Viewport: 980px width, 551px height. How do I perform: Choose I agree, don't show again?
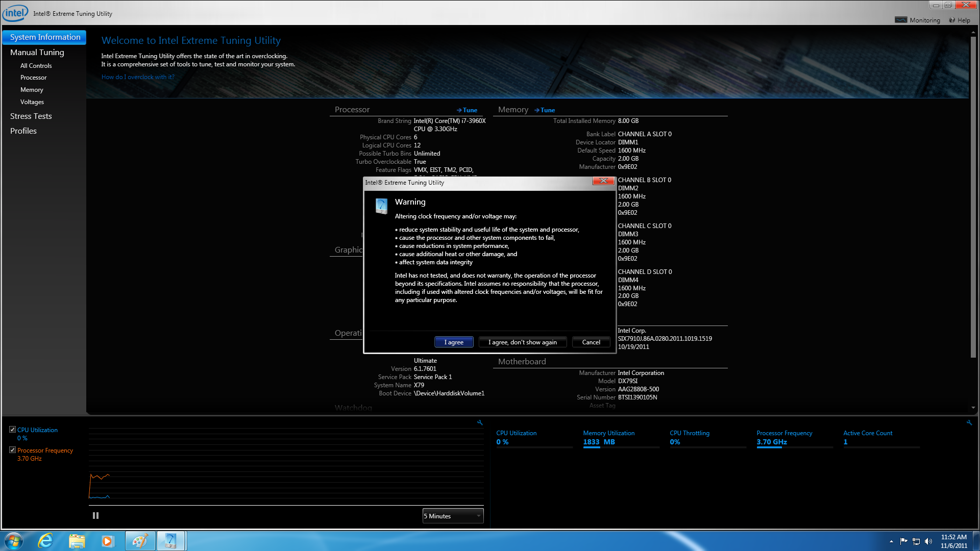[x=522, y=342]
